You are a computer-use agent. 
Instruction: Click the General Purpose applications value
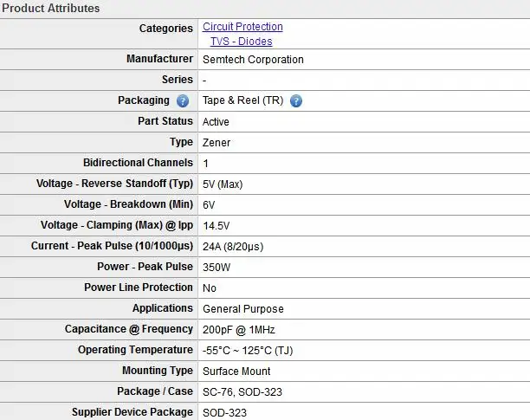(243, 309)
